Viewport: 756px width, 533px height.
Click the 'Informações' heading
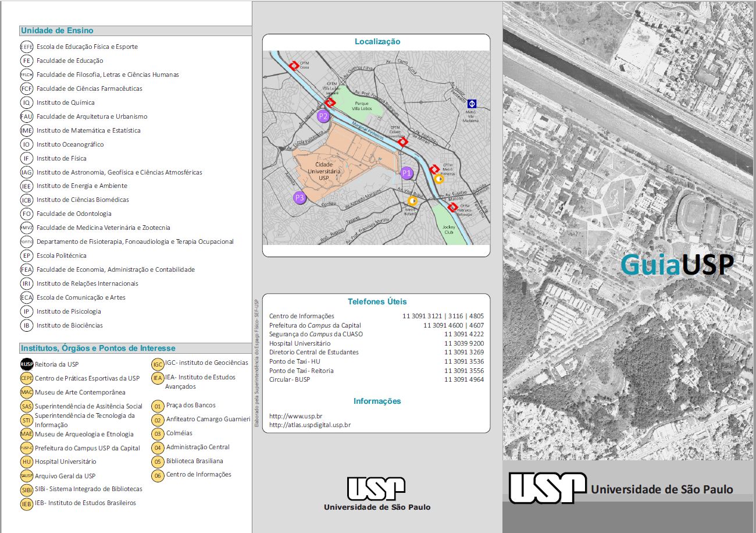(x=377, y=401)
